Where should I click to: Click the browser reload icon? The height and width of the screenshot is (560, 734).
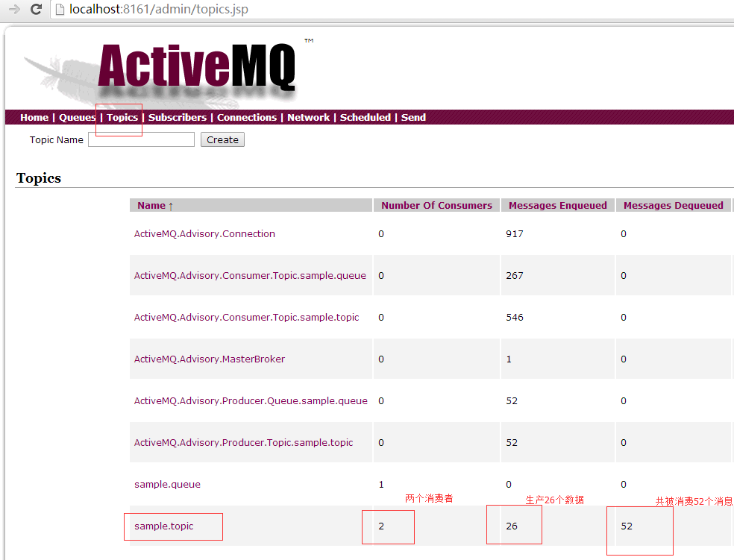36,9
